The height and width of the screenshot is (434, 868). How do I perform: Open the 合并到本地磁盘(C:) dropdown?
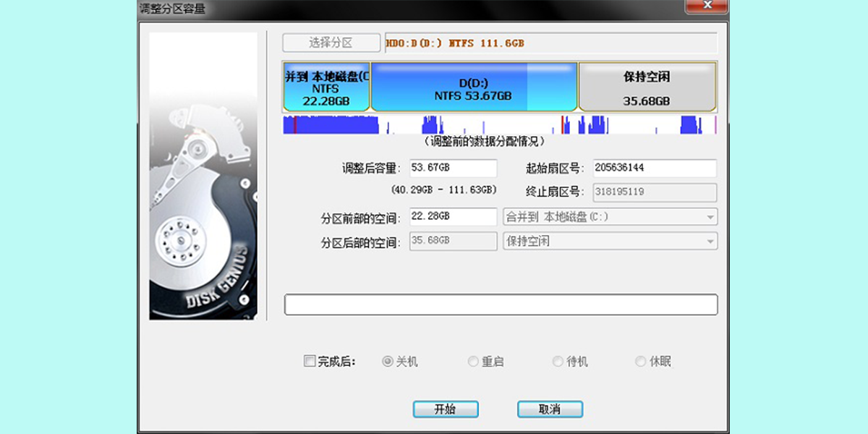[608, 216]
